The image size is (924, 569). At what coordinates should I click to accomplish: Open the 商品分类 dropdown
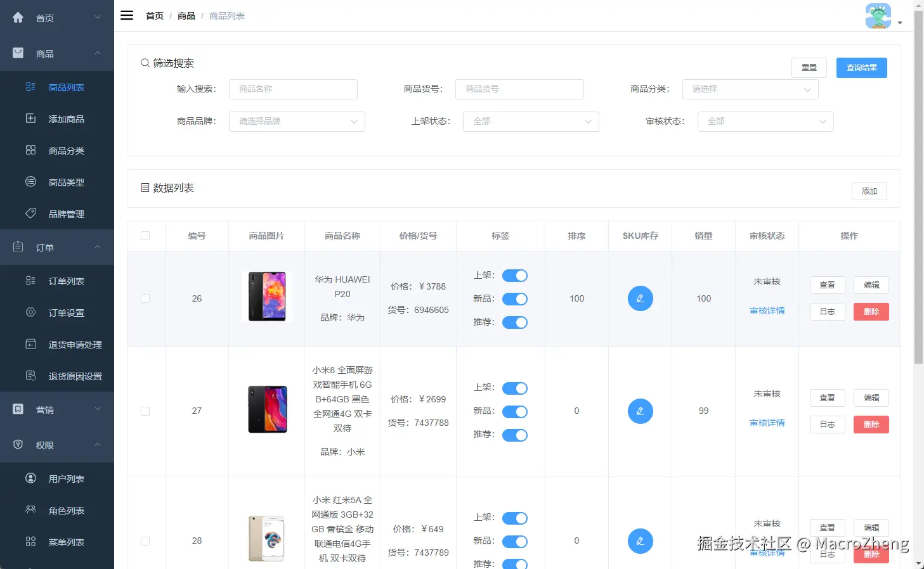(x=750, y=89)
